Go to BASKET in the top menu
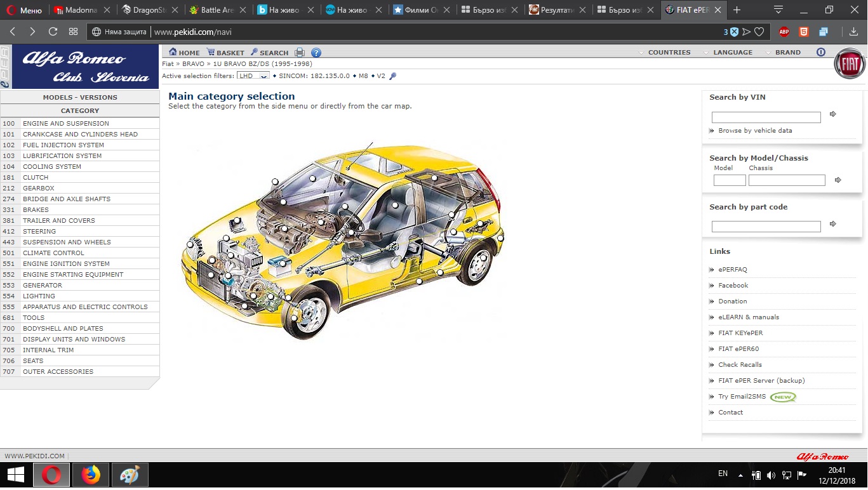Screen dimensions: 868x490 pyautogui.click(x=230, y=53)
